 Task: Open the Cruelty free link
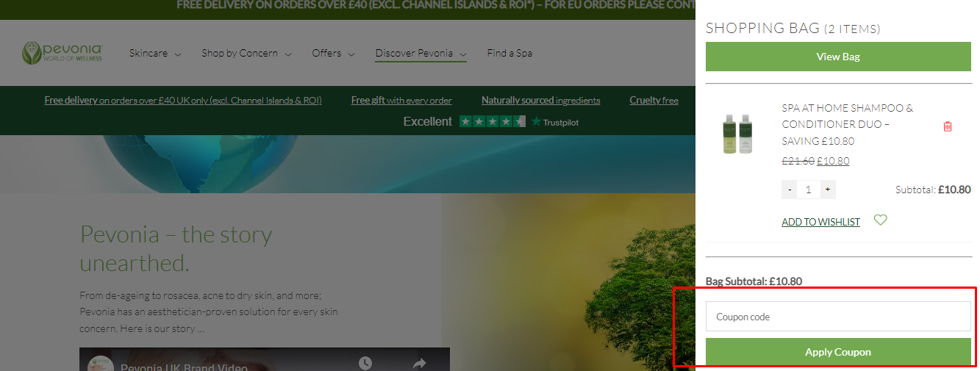(654, 100)
